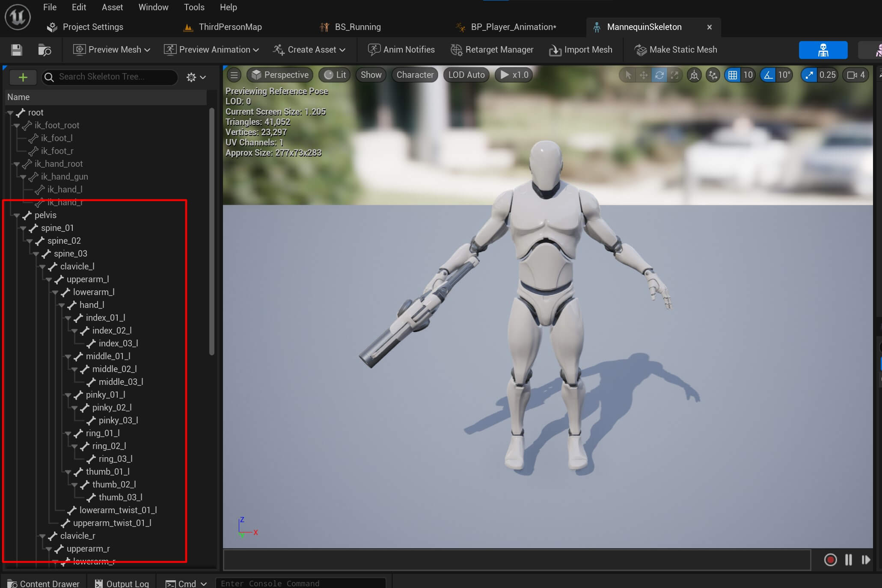
Task: Collapse the spine_03 bone hierarchy
Action: 38,253
